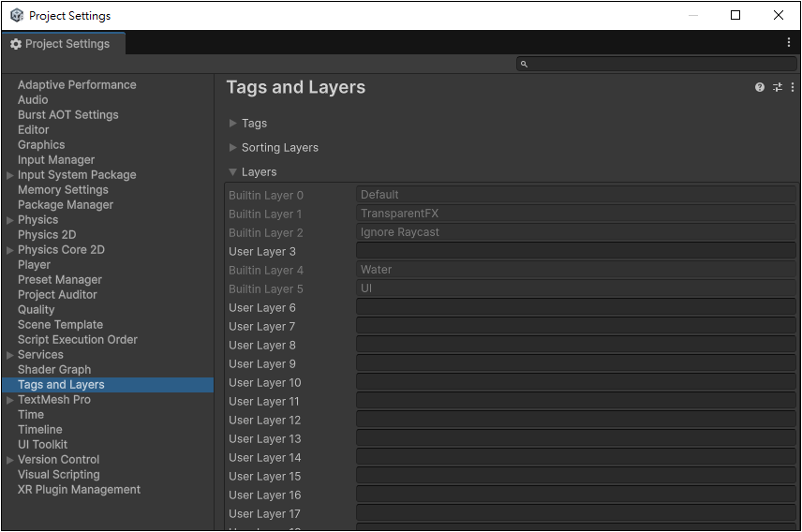The image size is (802, 532).
Task: Select Burst AOT Settings
Action: (x=68, y=114)
